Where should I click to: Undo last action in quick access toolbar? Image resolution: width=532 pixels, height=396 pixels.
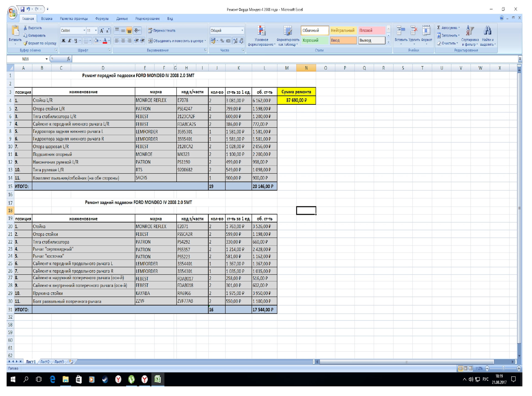coord(28,9)
